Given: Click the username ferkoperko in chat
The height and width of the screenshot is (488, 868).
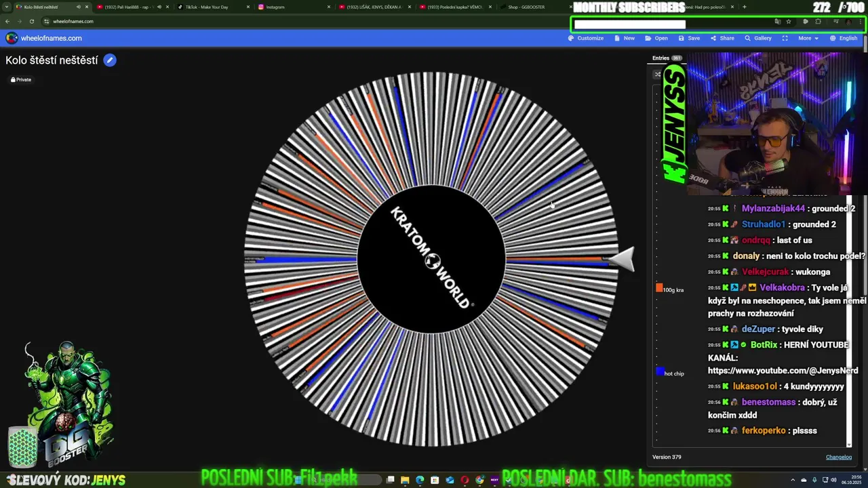Looking at the screenshot, I should (764, 430).
